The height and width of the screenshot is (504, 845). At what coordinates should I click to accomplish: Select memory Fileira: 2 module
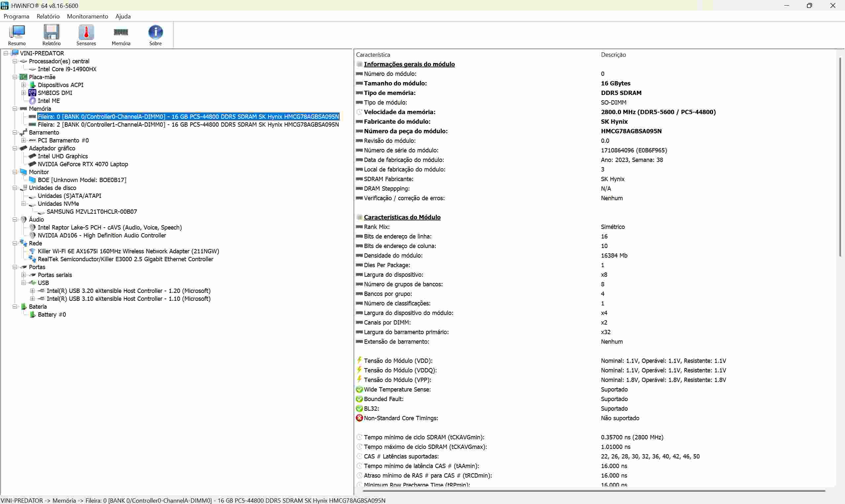[x=188, y=124]
